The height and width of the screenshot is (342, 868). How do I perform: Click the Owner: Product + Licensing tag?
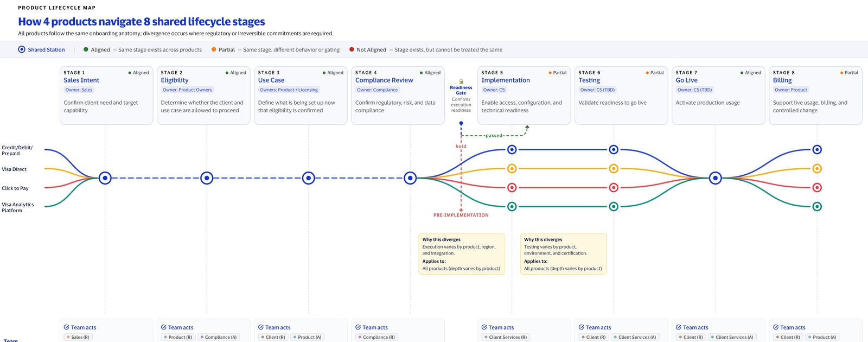coord(289,90)
